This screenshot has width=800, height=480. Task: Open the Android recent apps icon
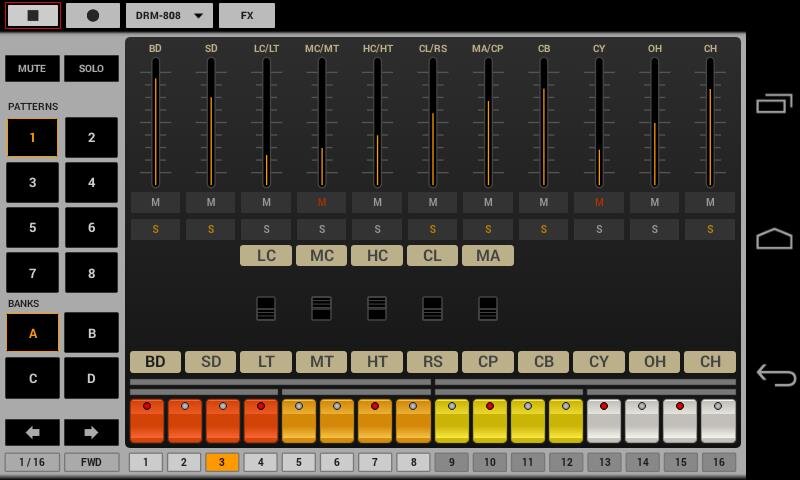774,104
